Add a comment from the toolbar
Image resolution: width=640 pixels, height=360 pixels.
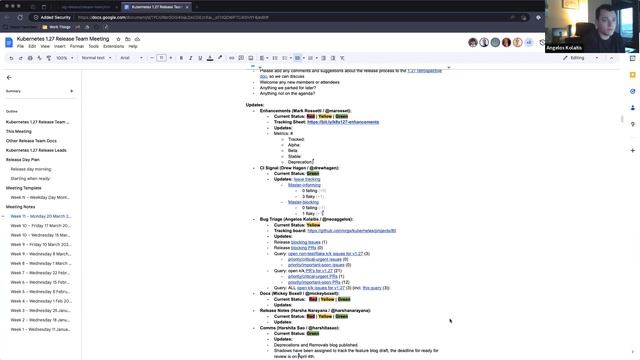coord(241,58)
